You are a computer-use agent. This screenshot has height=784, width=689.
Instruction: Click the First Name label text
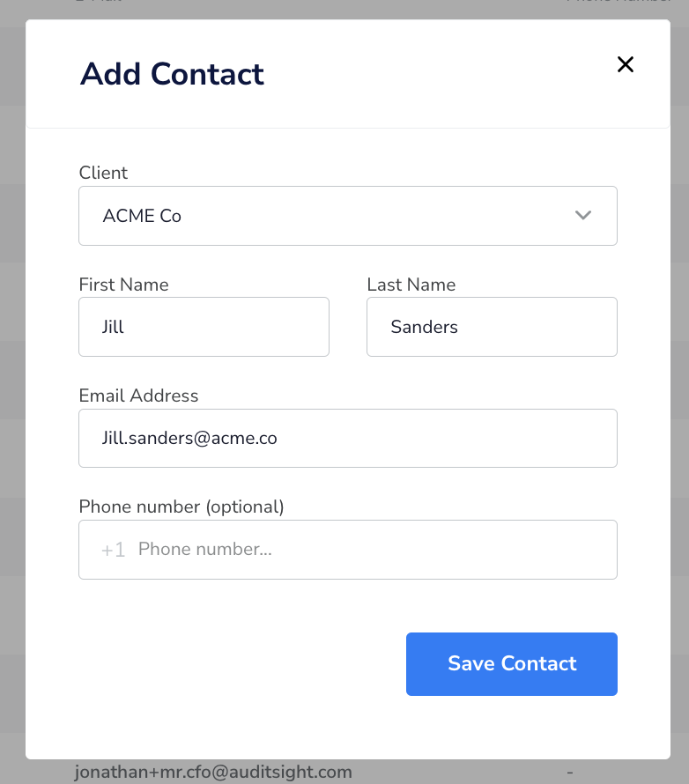pyautogui.click(x=123, y=285)
